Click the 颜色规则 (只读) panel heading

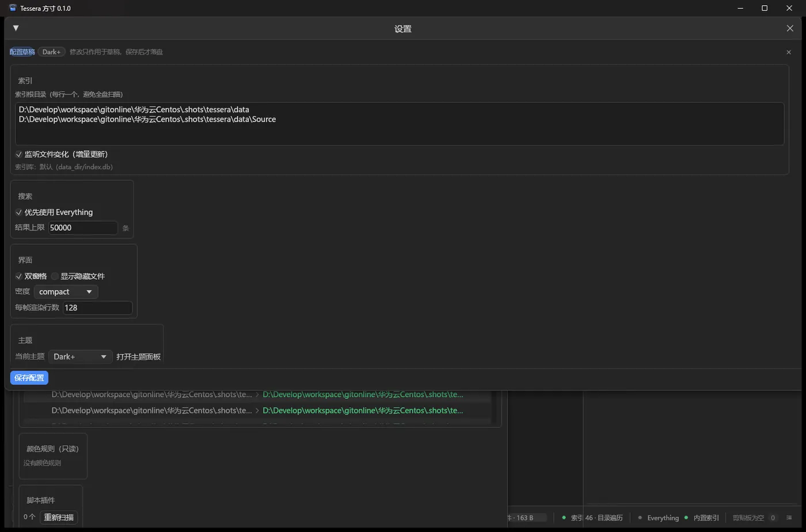click(52, 449)
